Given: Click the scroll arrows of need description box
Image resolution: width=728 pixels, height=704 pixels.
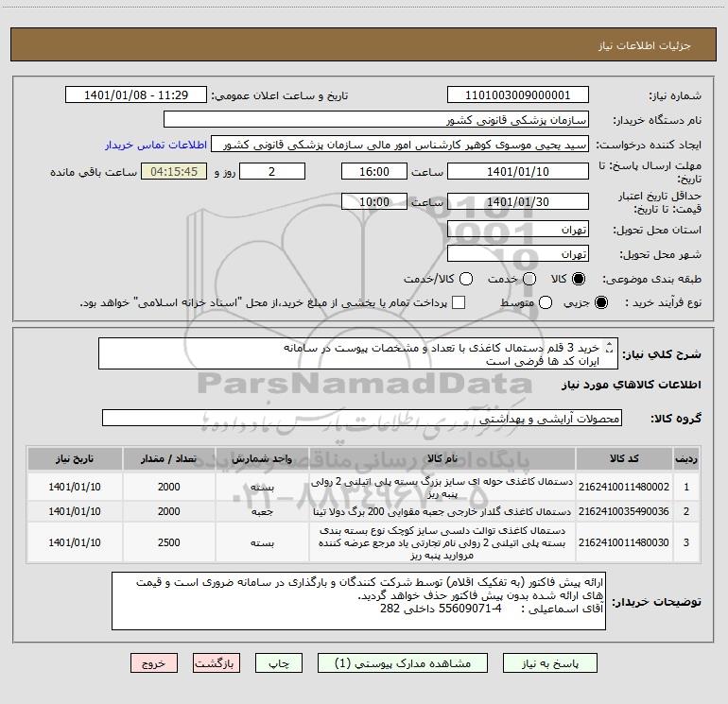Looking at the screenshot, I should click(x=610, y=348).
